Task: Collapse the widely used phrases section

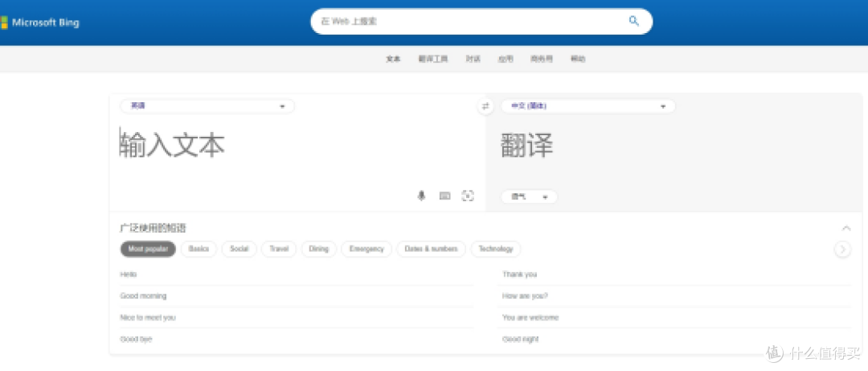Action: point(845,228)
